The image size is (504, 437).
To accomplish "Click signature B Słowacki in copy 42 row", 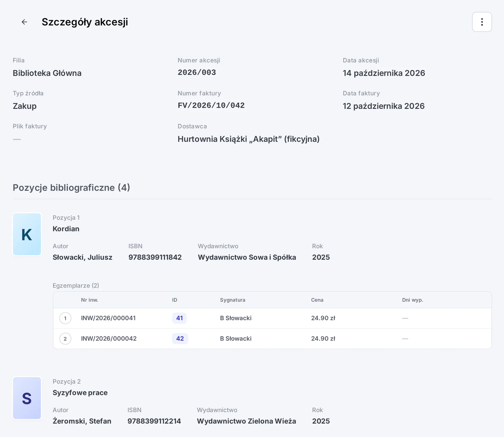I will click(x=236, y=339).
